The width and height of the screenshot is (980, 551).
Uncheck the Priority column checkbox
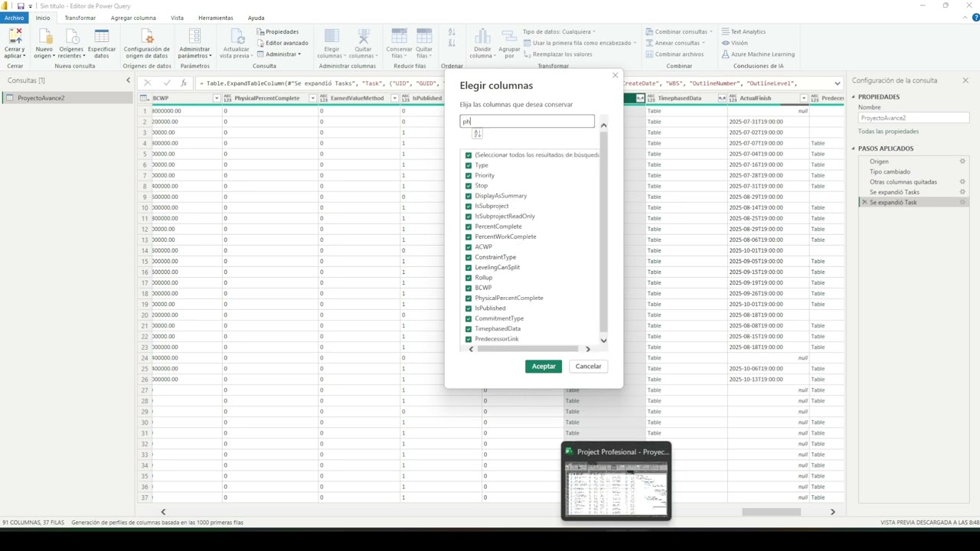pos(469,175)
